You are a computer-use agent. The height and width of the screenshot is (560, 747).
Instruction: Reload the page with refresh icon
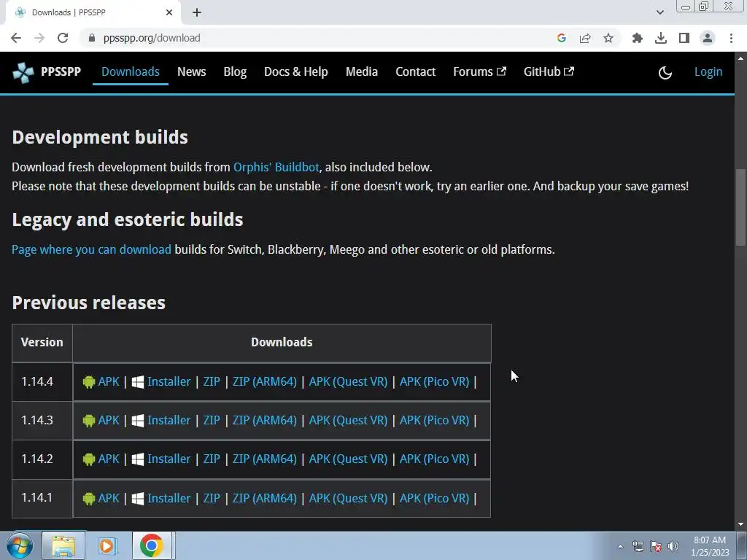(x=63, y=38)
